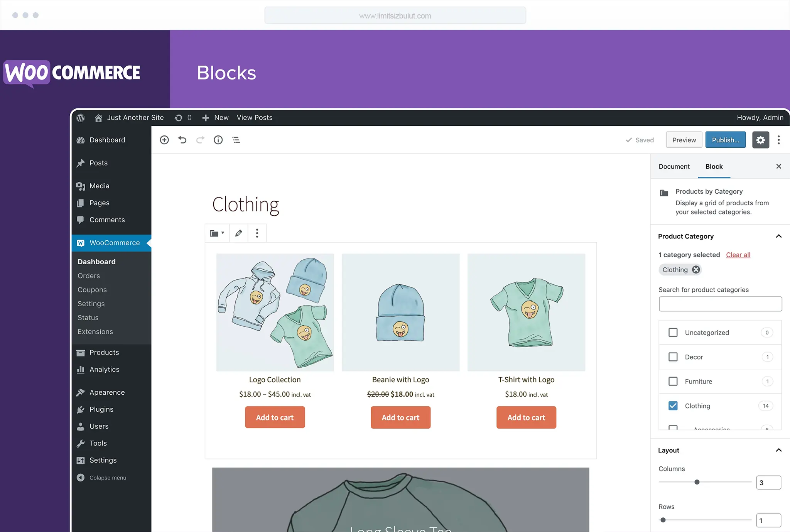Add T-Shirt with Logo to cart

coord(526,417)
